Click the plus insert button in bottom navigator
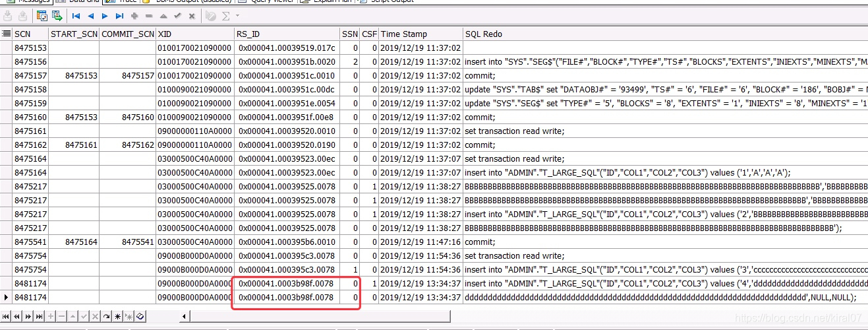Screen dimensions: 868x330 point(50,317)
